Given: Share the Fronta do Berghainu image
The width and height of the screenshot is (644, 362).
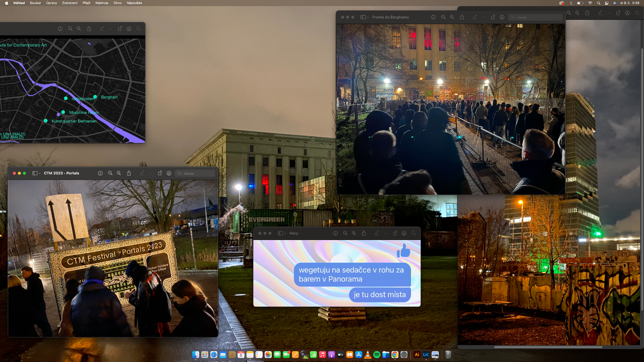Looking at the screenshot, I should (462, 17).
